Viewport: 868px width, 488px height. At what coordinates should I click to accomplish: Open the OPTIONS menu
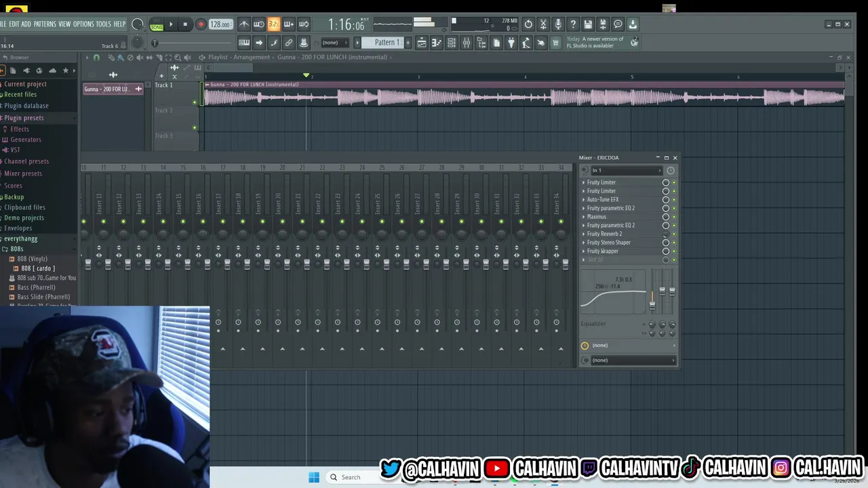click(83, 24)
